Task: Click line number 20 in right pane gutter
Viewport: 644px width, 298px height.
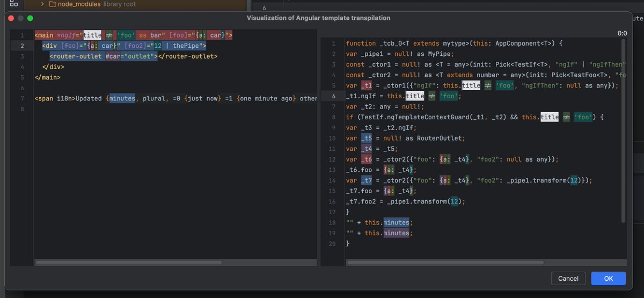Action: pyautogui.click(x=333, y=244)
